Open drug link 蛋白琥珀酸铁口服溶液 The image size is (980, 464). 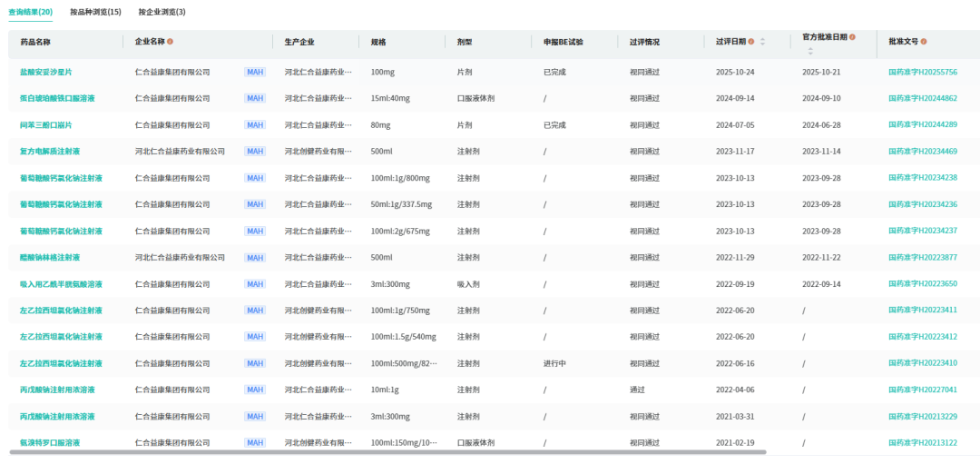57,98
